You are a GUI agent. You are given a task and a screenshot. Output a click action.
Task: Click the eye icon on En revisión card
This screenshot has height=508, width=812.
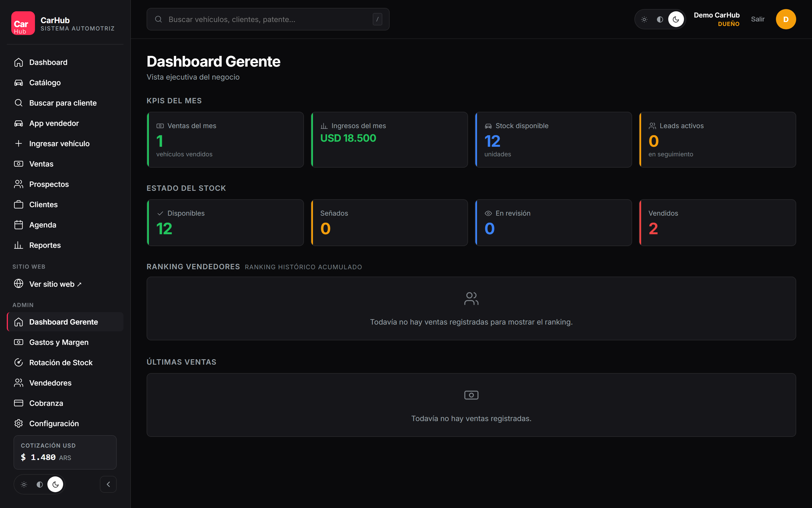click(x=488, y=213)
